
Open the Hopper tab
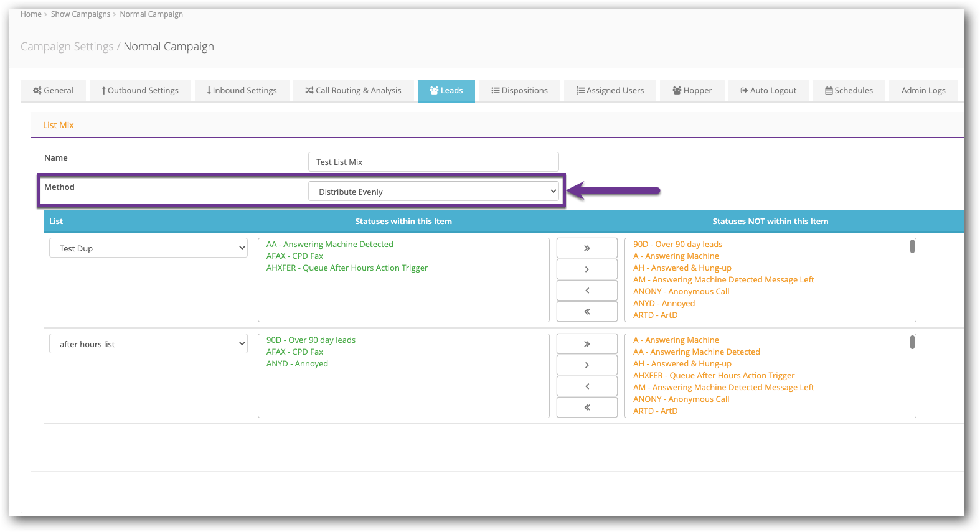pyautogui.click(x=692, y=90)
